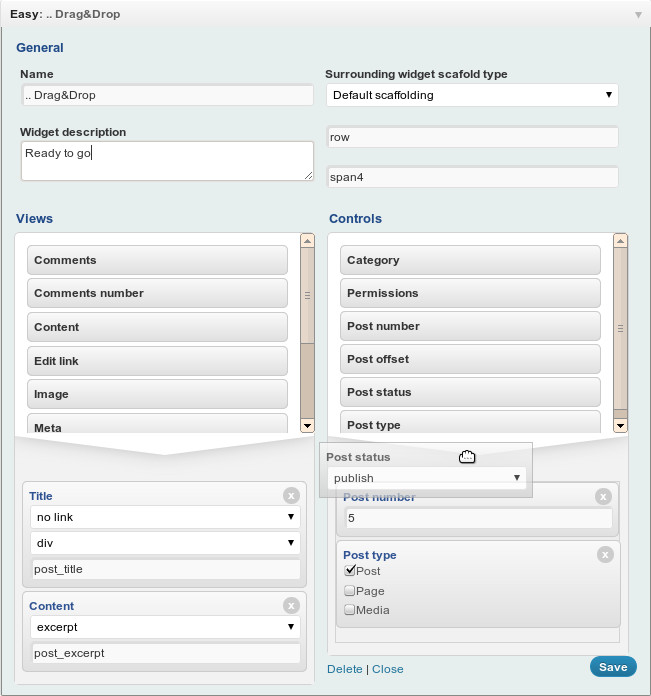This screenshot has width=651, height=696.
Task: Remove the Post type control block
Action: click(605, 554)
